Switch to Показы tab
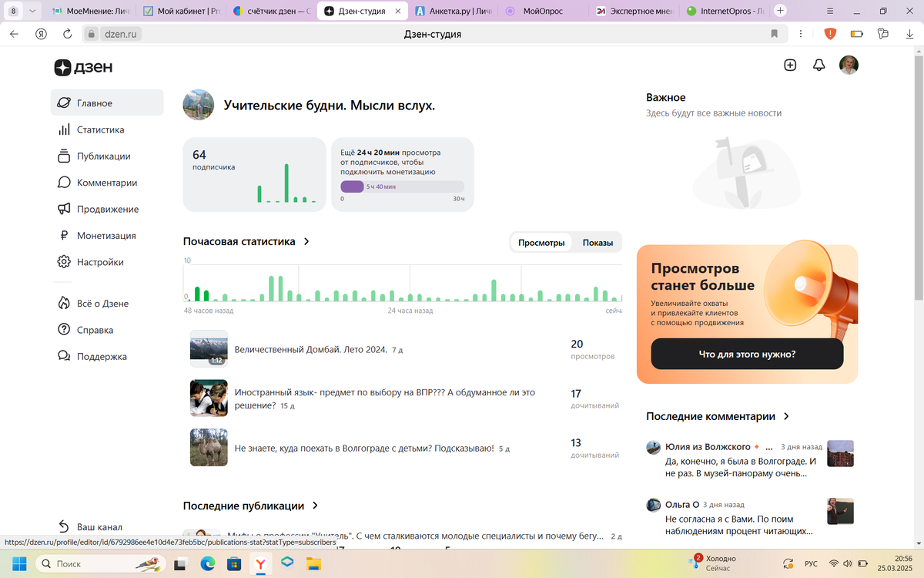This screenshot has height=578, width=924. 598,243
